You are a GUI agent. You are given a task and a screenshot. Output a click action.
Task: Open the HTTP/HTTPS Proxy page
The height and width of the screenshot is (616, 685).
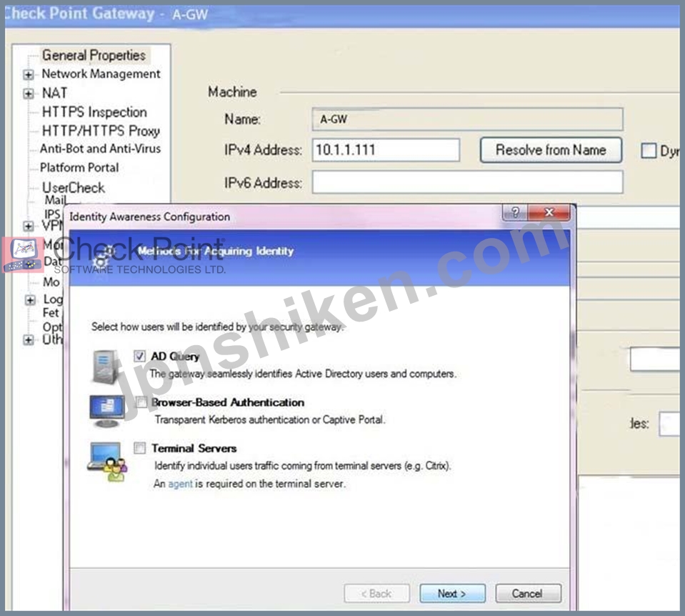tap(101, 131)
